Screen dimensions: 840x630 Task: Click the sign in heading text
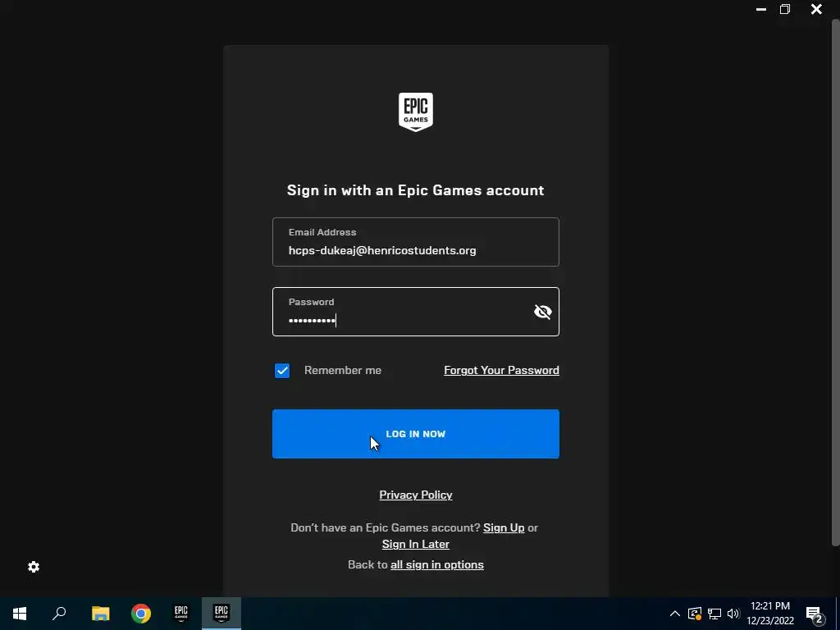point(416,190)
